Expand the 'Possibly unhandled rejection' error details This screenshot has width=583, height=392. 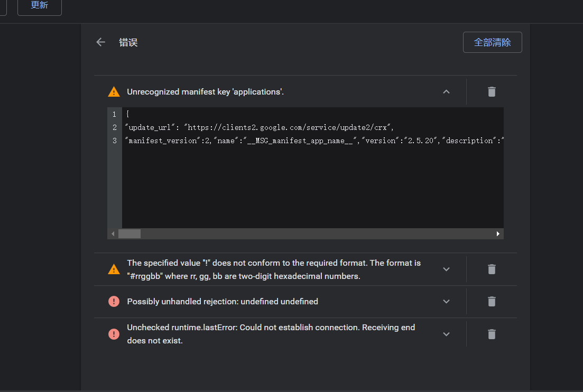click(446, 301)
